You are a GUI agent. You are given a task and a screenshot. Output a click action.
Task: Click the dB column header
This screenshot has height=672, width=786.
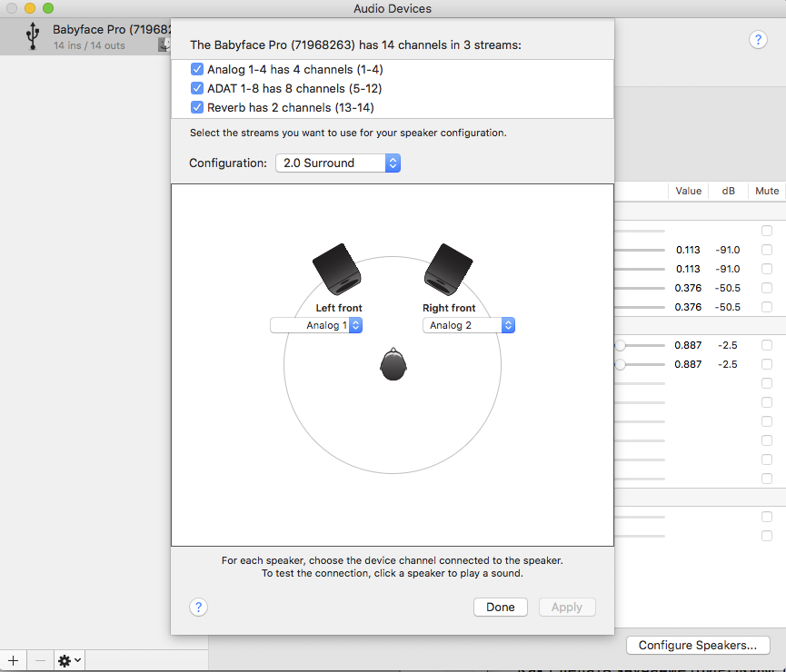tap(729, 191)
